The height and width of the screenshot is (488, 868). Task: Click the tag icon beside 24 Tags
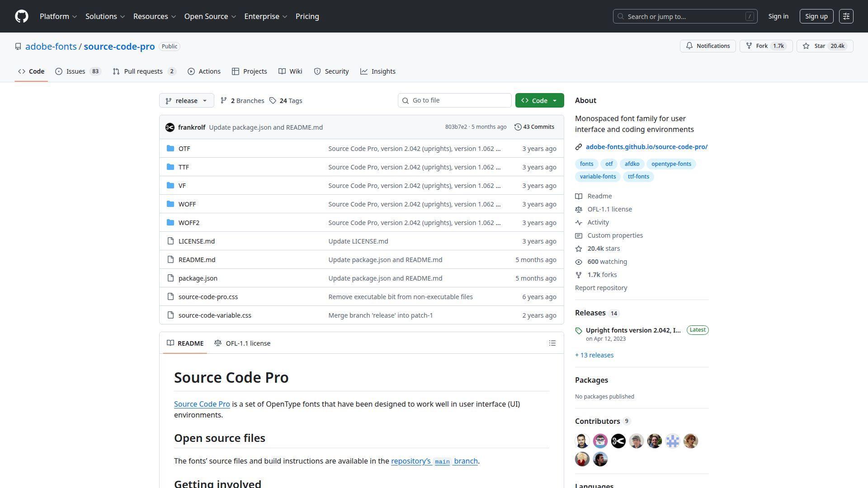[273, 100]
